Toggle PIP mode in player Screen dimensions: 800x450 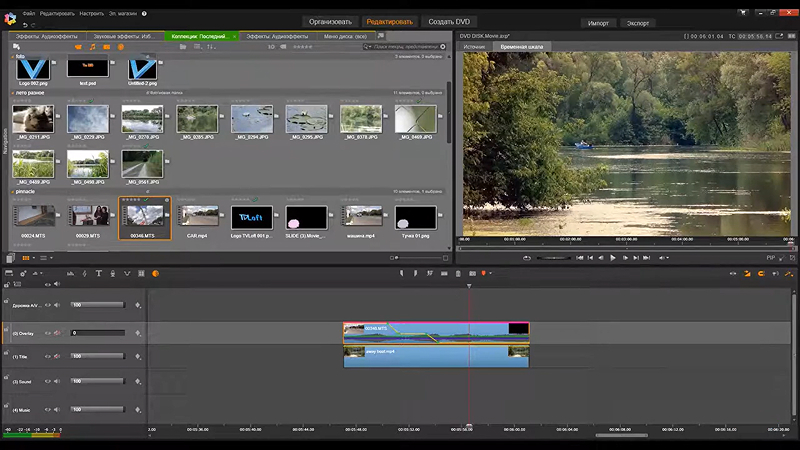(770, 258)
